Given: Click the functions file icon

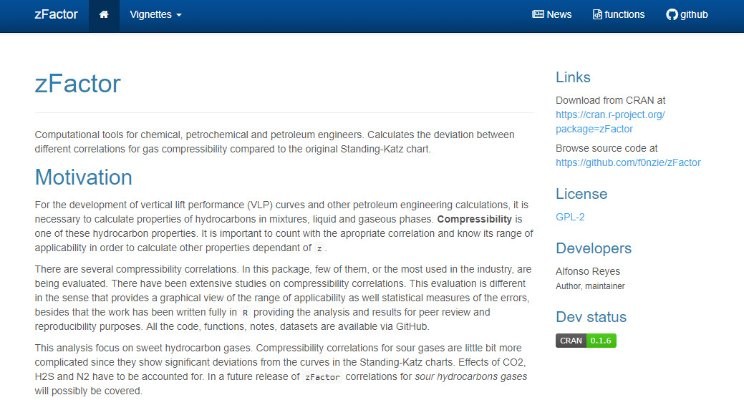Looking at the screenshot, I should (597, 15).
